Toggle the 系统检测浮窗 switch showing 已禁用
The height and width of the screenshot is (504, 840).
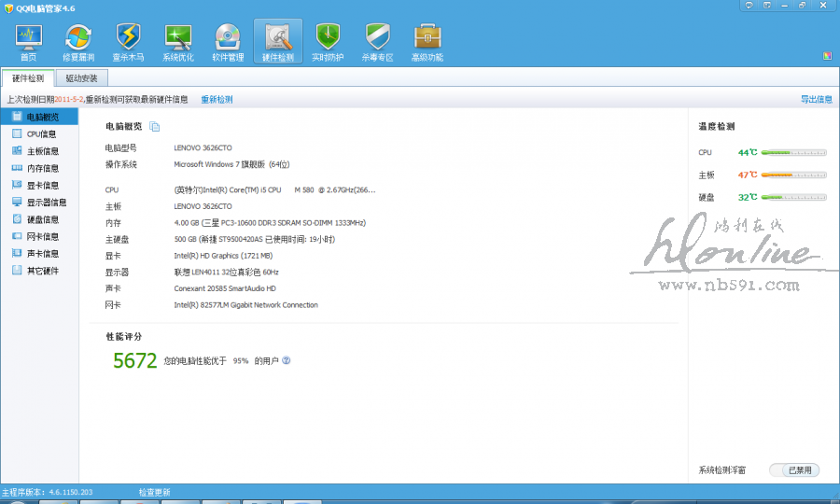coord(794,470)
